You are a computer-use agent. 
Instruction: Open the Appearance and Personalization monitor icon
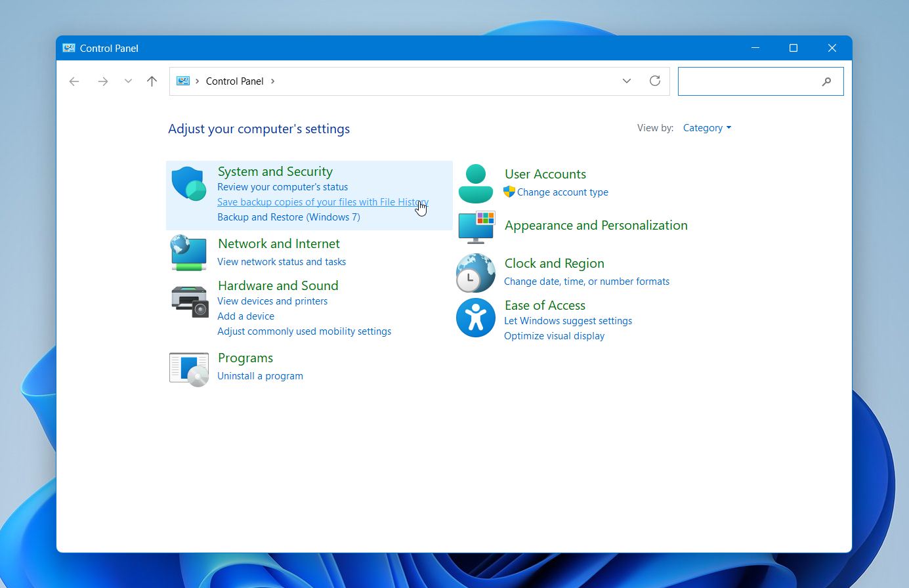[x=476, y=227]
